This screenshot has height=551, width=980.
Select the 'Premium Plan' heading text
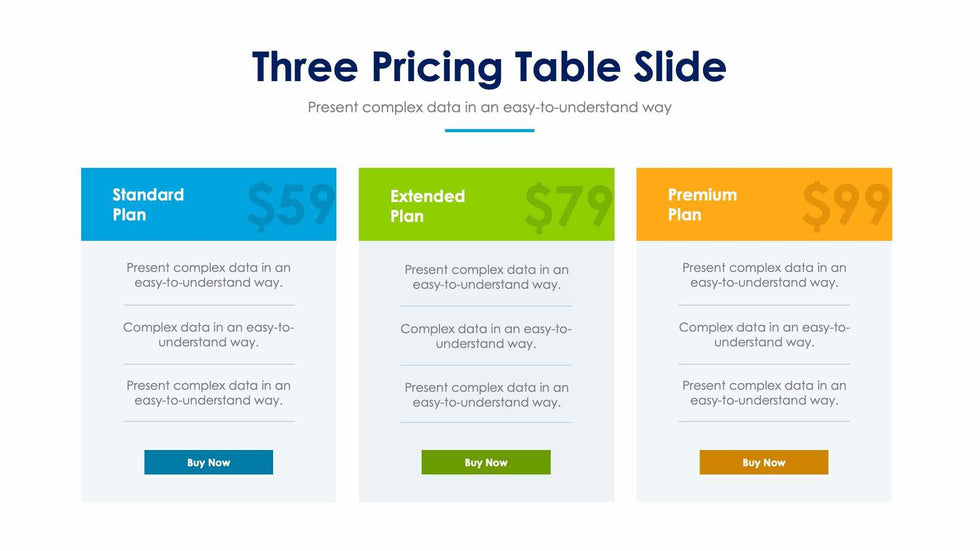coord(702,204)
